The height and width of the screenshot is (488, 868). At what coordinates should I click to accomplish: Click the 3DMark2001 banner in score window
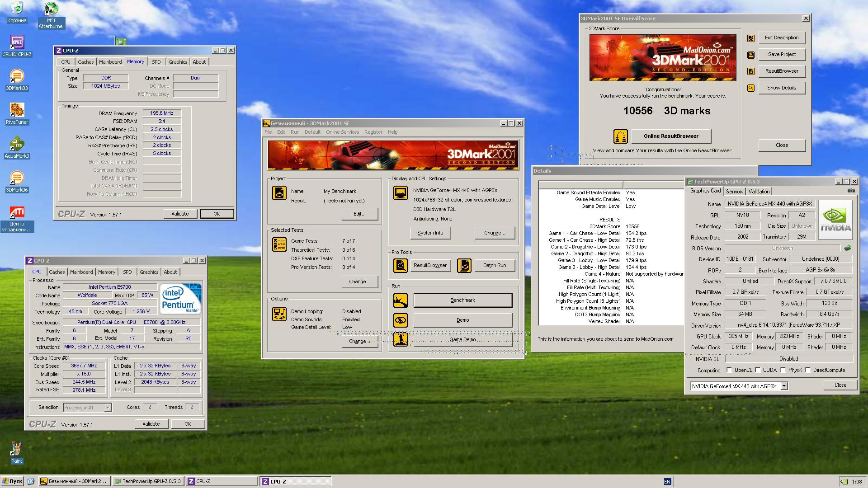[663, 58]
